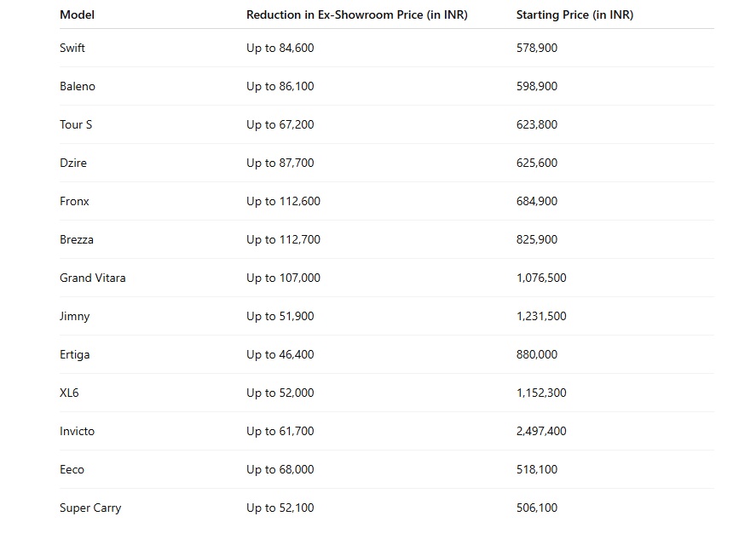Select the Super Carry model cell
The image size is (756, 545).
tap(90, 508)
